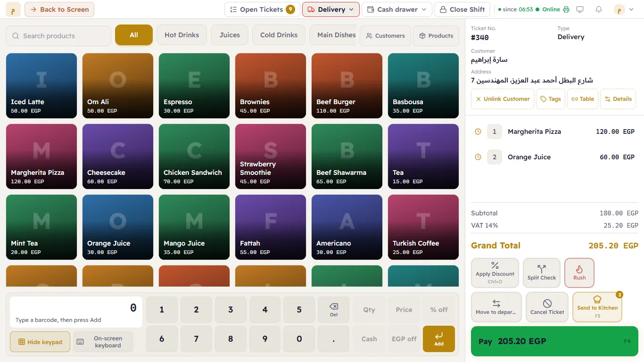
Task: Open ticket Details
Action: click(x=618, y=99)
